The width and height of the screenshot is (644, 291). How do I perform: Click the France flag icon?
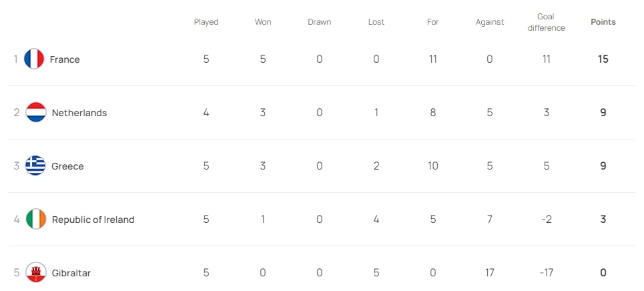(33, 59)
